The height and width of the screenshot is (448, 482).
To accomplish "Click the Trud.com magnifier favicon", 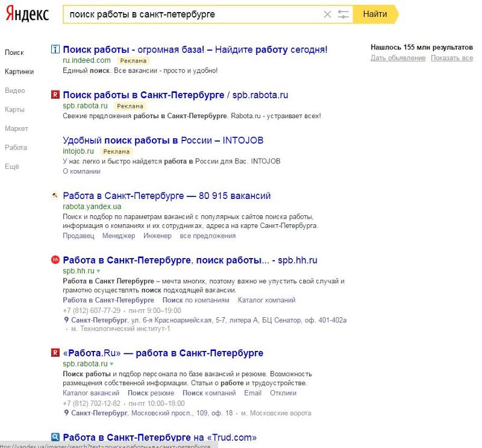I will 55,437.
